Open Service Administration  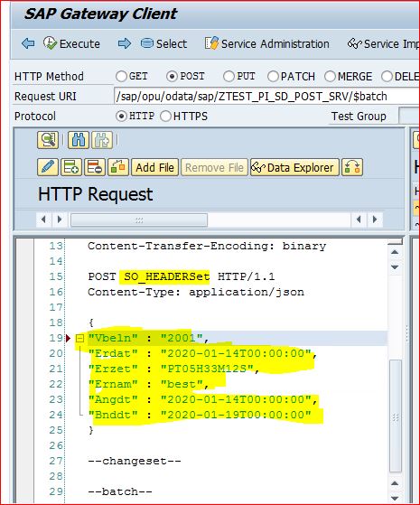[267, 43]
